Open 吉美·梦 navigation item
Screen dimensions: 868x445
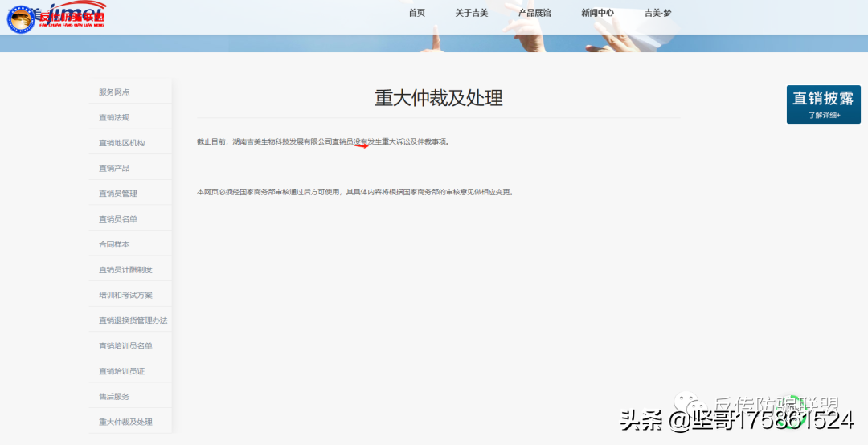pyautogui.click(x=657, y=13)
